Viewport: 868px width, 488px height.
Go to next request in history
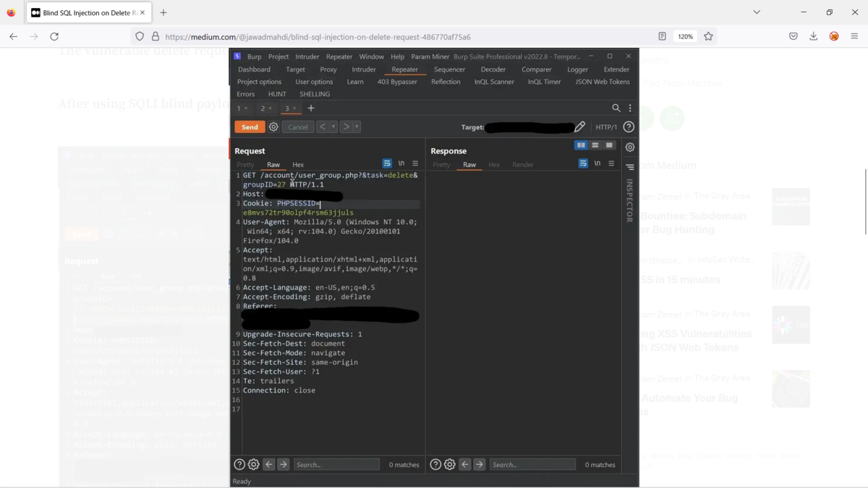point(346,127)
